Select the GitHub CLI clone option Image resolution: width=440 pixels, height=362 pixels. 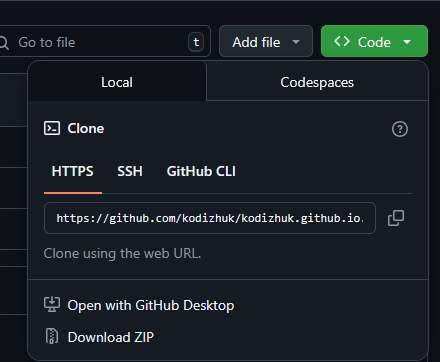point(201,171)
